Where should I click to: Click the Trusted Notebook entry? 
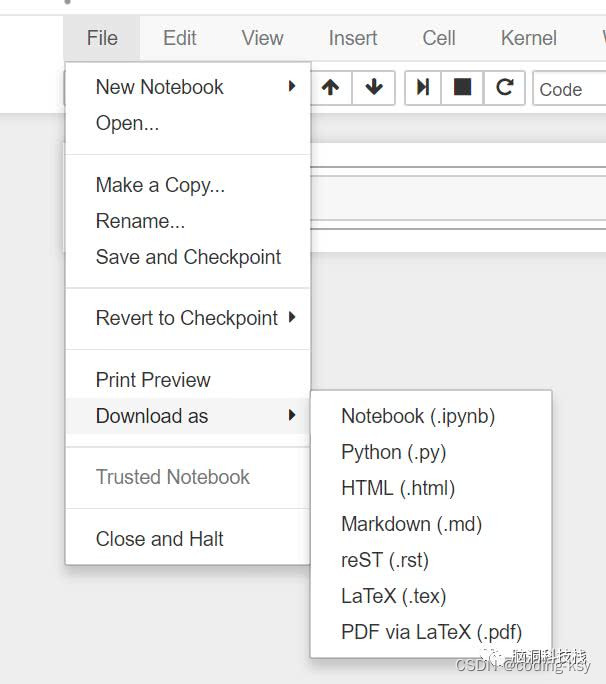click(188, 477)
